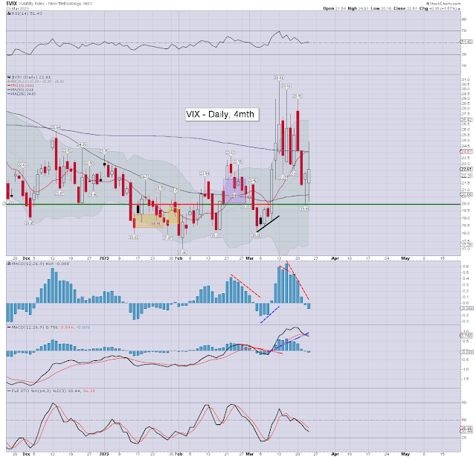Click the blue dashed line under the MACD histogram

coord(270,315)
